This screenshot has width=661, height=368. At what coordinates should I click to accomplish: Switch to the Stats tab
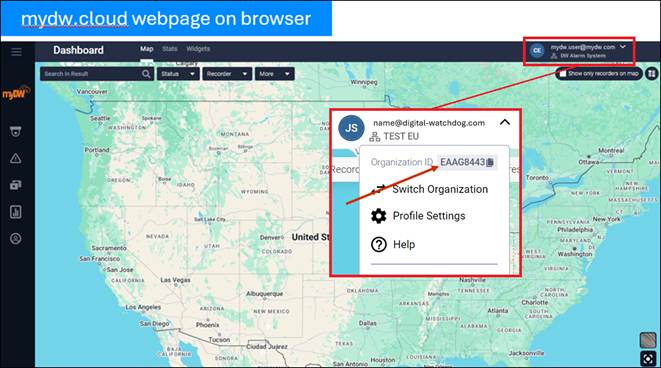click(x=170, y=49)
